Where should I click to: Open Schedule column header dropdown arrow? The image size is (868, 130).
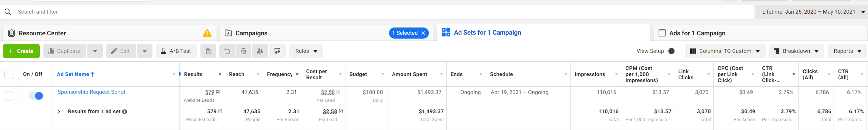tap(566, 74)
